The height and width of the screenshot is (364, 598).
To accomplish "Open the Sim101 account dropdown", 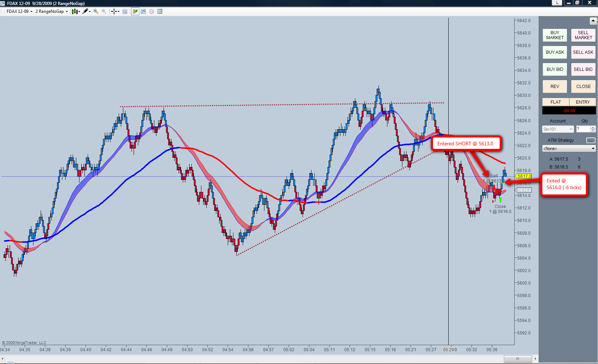I will [x=558, y=129].
